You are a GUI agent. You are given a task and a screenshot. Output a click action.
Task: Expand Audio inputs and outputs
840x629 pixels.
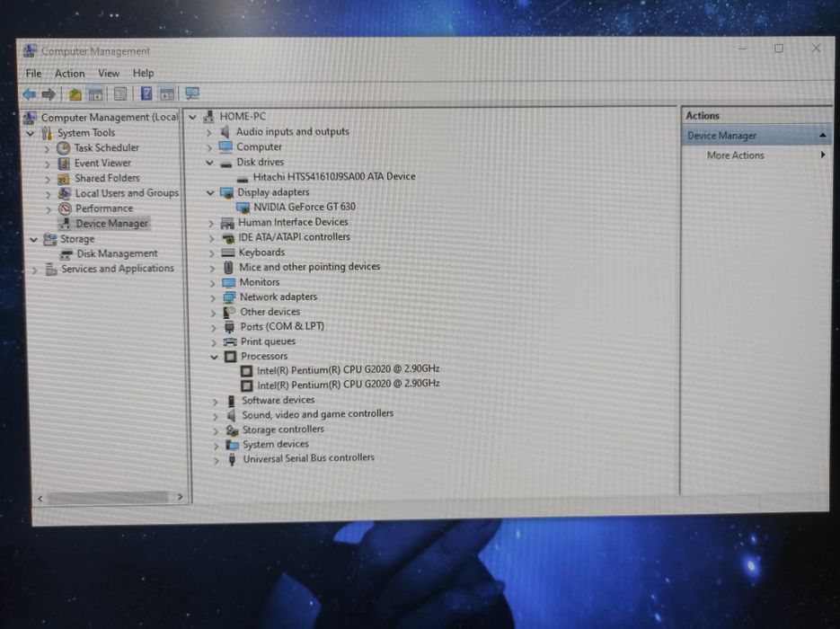tap(209, 132)
